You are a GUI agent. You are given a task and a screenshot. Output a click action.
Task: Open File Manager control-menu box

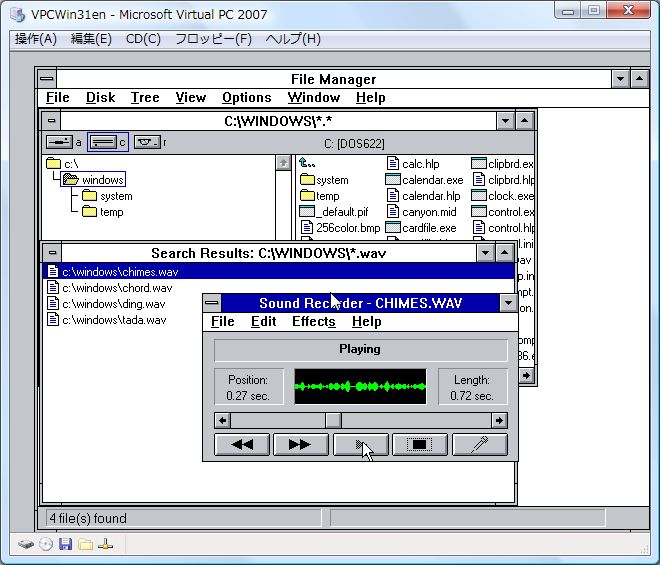pyautogui.click(x=47, y=79)
